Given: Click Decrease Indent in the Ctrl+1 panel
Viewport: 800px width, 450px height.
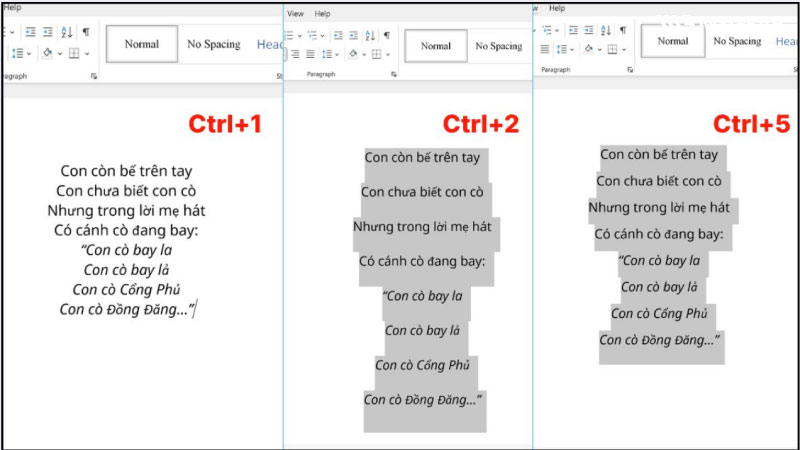Looking at the screenshot, I should (30, 32).
